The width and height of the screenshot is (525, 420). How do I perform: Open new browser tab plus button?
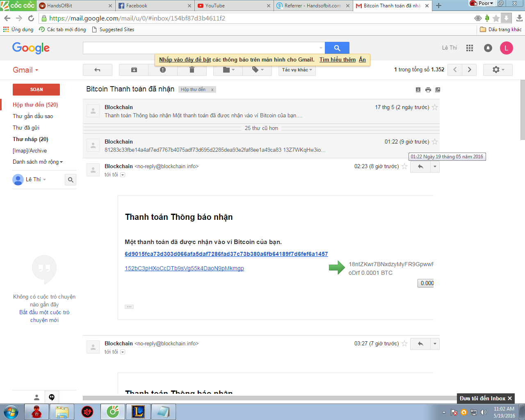point(438,6)
